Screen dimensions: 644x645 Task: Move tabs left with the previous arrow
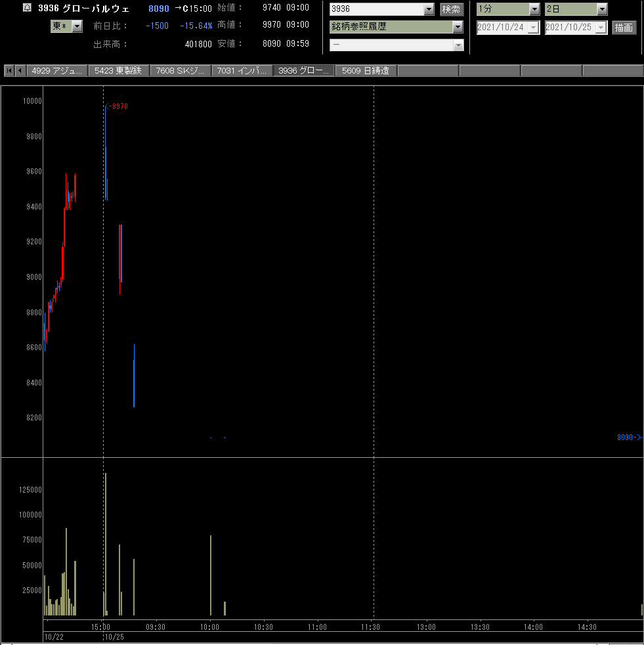tap(20, 71)
